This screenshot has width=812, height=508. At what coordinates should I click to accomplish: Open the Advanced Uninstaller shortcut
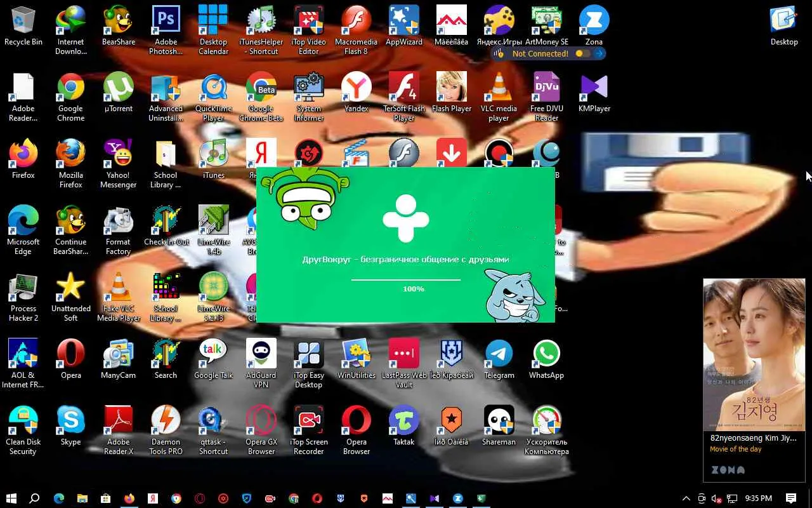tap(166, 97)
